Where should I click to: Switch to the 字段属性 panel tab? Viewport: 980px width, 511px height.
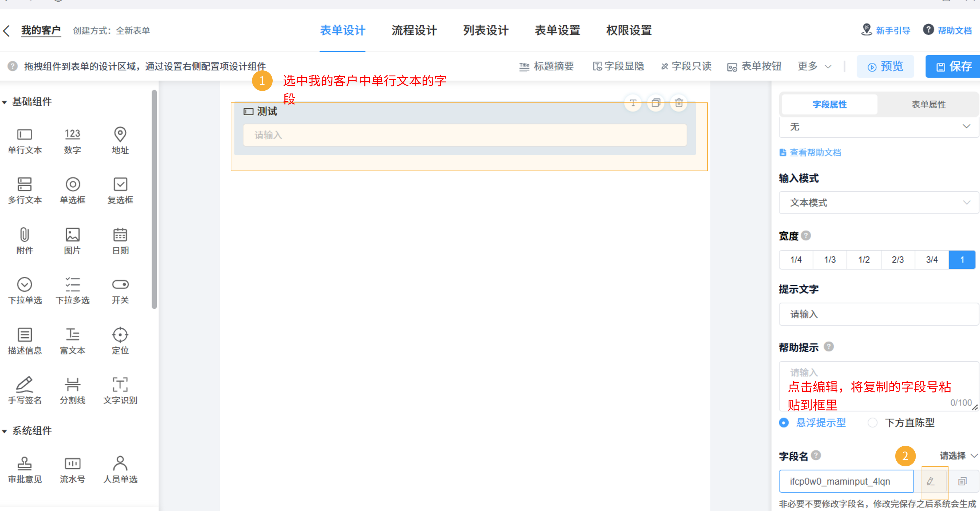[x=829, y=104]
